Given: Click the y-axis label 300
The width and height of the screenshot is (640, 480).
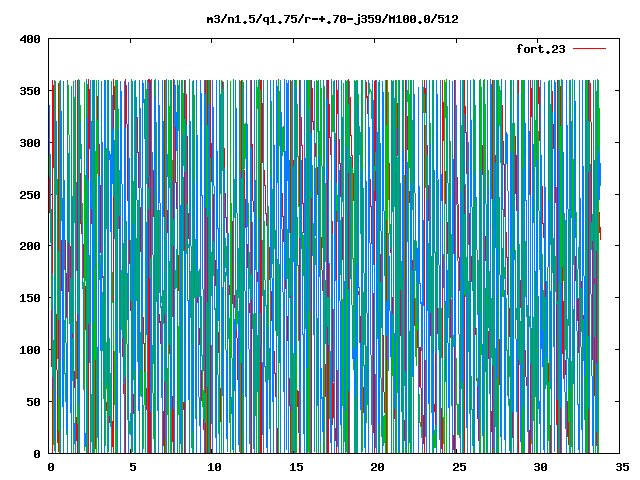Looking at the screenshot, I should click(x=30, y=143).
